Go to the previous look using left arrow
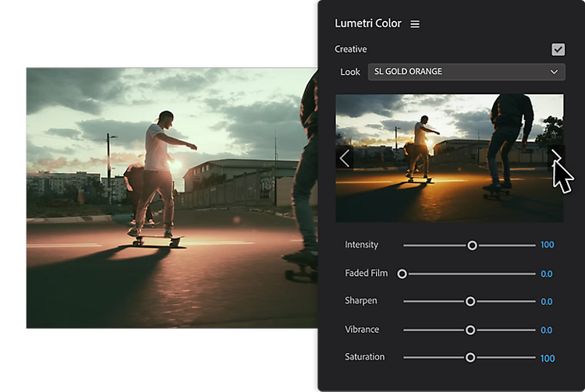The image size is (585, 392). point(344,158)
